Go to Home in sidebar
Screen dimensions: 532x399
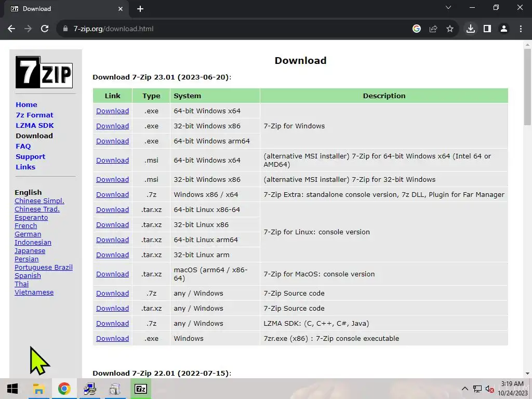[26, 104]
